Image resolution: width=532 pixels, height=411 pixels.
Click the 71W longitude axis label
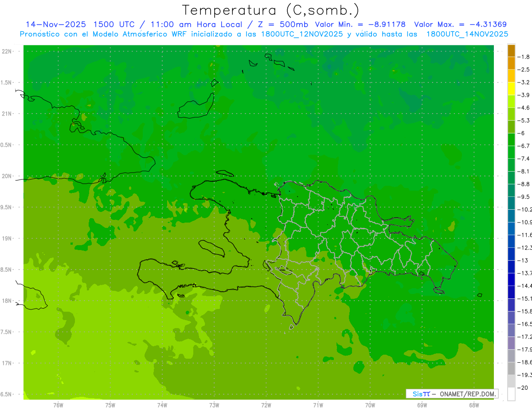tap(318, 405)
